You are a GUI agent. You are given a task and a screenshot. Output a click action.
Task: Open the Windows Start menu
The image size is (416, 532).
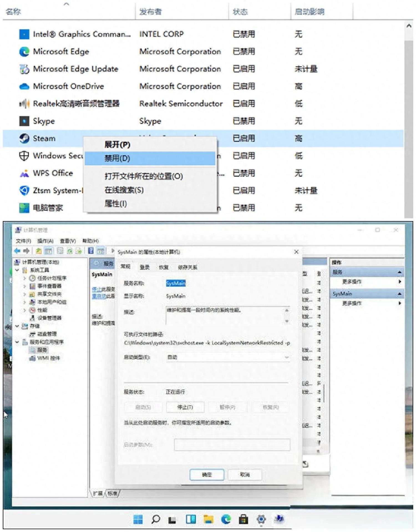point(138,519)
